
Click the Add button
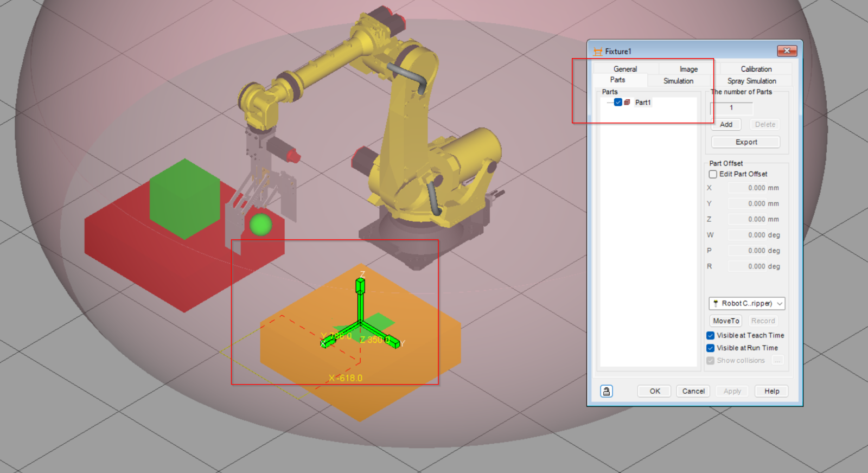tap(726, 124)
